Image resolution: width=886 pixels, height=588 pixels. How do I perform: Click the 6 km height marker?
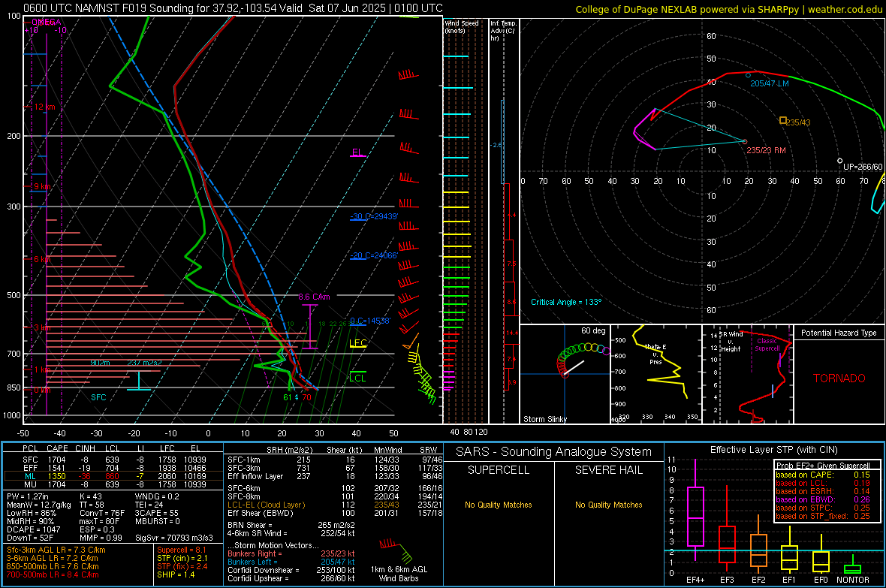click(x=42, y=259)
